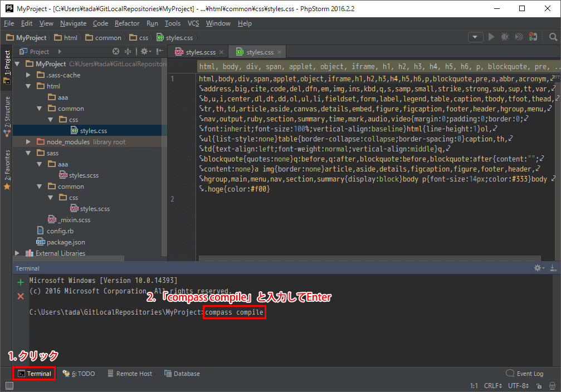This screenshot has width=561, height=392.
Task: Select _mixin.scss file in project tree
Action: (x=74, y=220)
